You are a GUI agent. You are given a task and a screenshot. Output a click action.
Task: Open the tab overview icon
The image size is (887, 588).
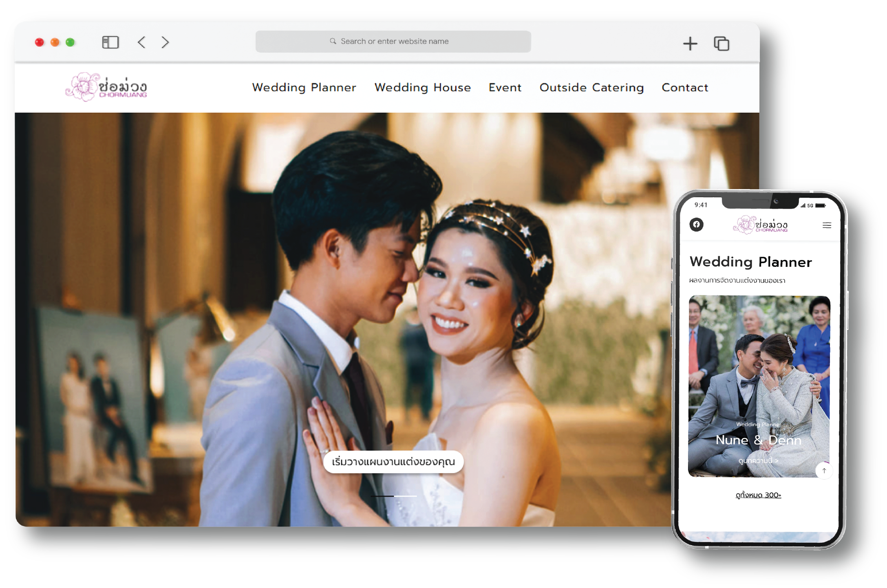pyautogui.click(x=721, y=44)
